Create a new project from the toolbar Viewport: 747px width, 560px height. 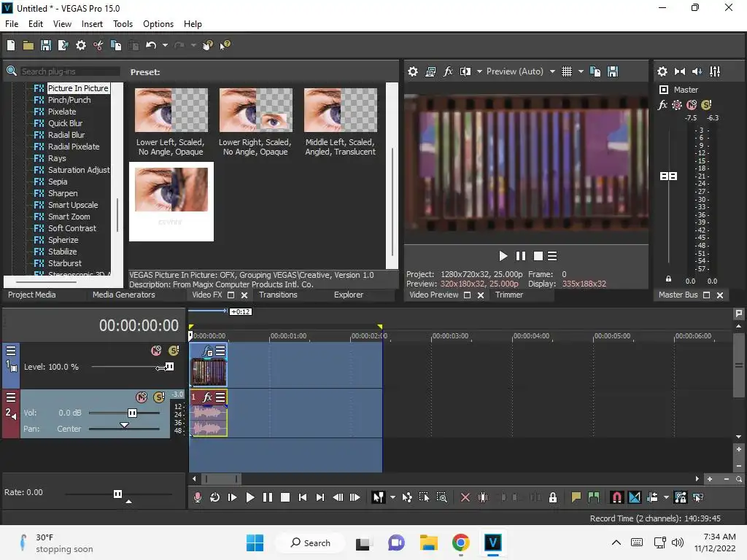[x=11, y=45]
